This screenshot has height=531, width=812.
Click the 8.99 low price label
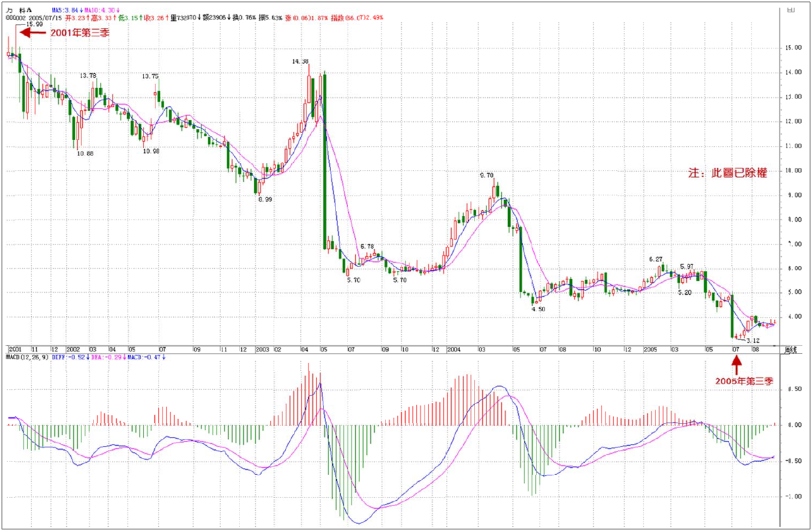[264, 199]
